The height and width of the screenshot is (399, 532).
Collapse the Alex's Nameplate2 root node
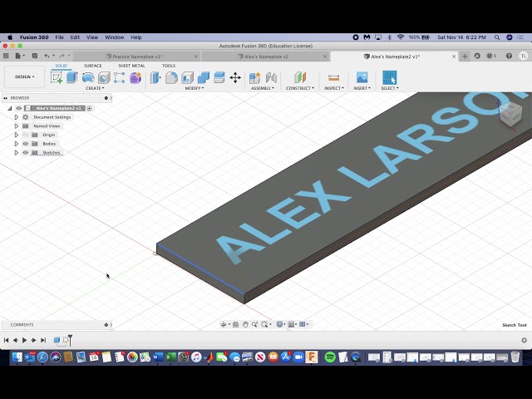tap(9, 108)
